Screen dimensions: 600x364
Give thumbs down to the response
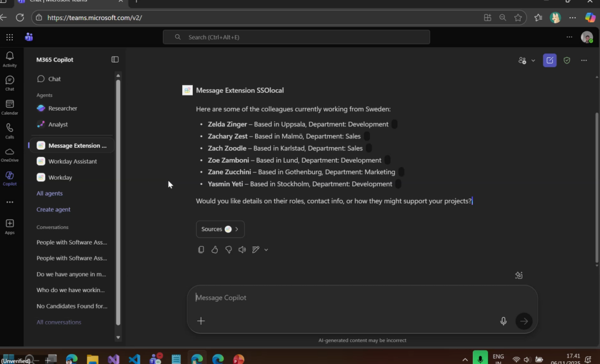click(x=229, y=250)
